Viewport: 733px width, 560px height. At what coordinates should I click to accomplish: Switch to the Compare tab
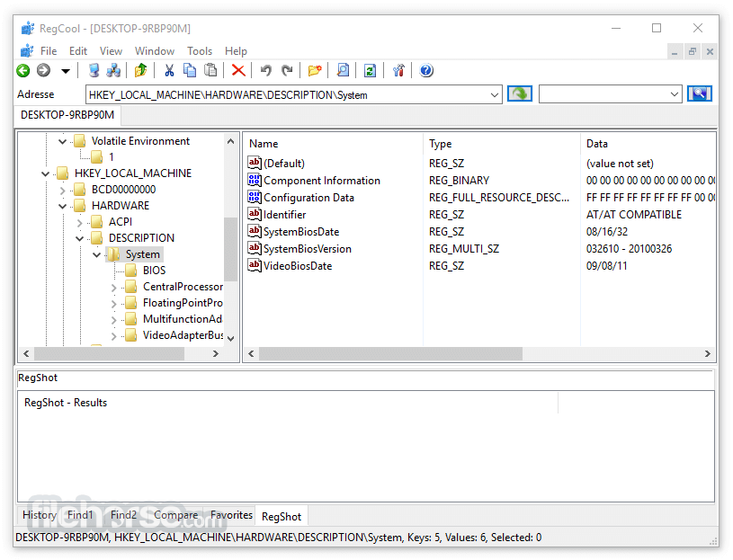tap(175, 515)
